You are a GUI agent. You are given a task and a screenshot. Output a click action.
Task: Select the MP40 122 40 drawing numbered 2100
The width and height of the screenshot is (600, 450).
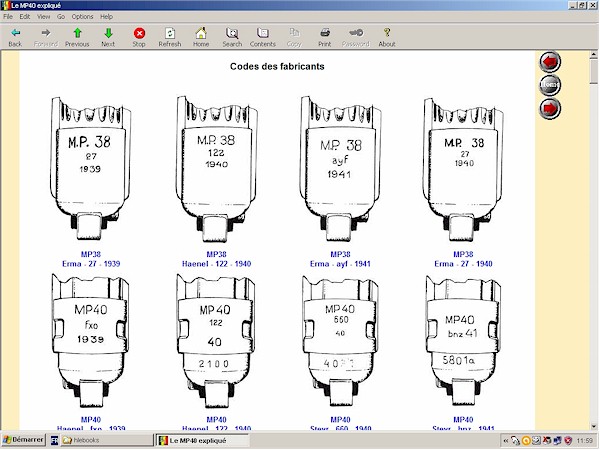216,342
